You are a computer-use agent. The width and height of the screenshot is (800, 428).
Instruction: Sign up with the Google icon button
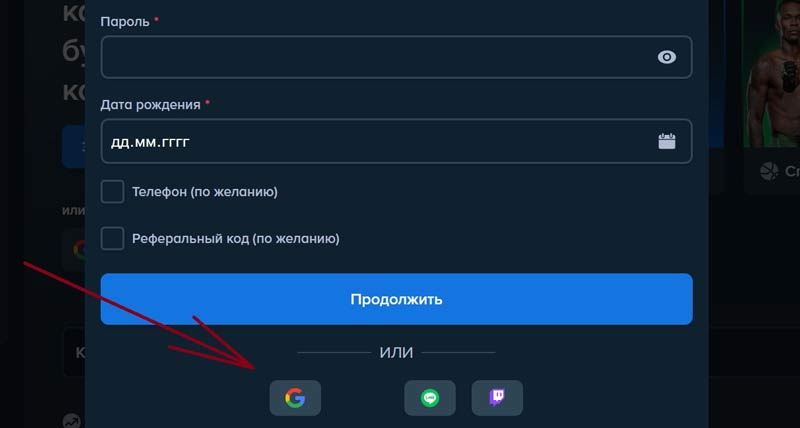(x=295, y=398)
